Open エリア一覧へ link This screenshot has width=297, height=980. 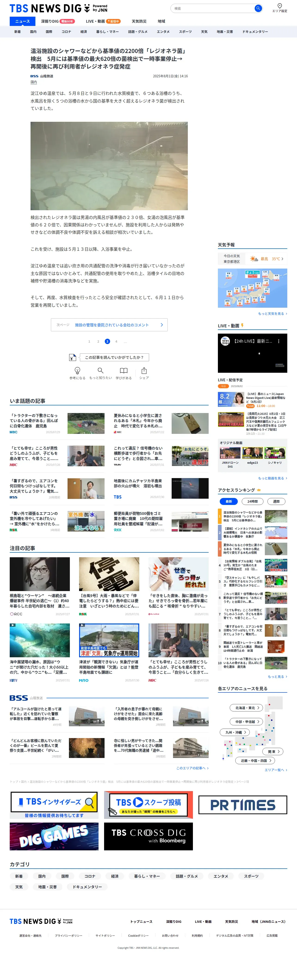[x=276, y=770]
